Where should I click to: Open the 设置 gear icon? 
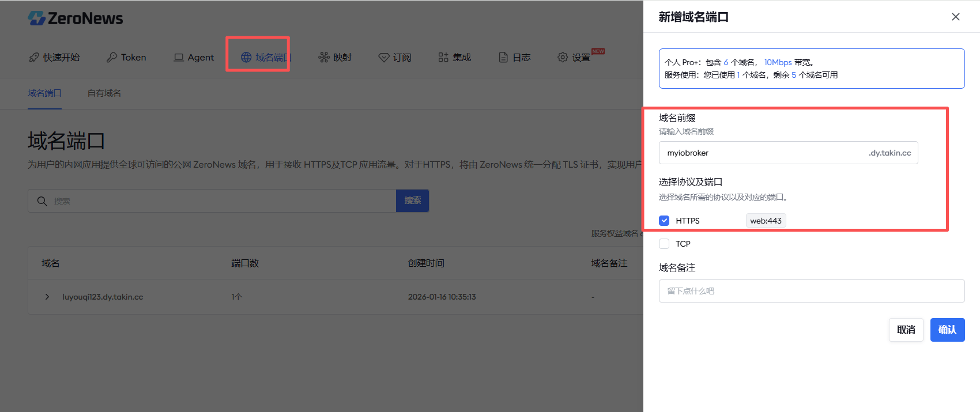tap(563, 58)
